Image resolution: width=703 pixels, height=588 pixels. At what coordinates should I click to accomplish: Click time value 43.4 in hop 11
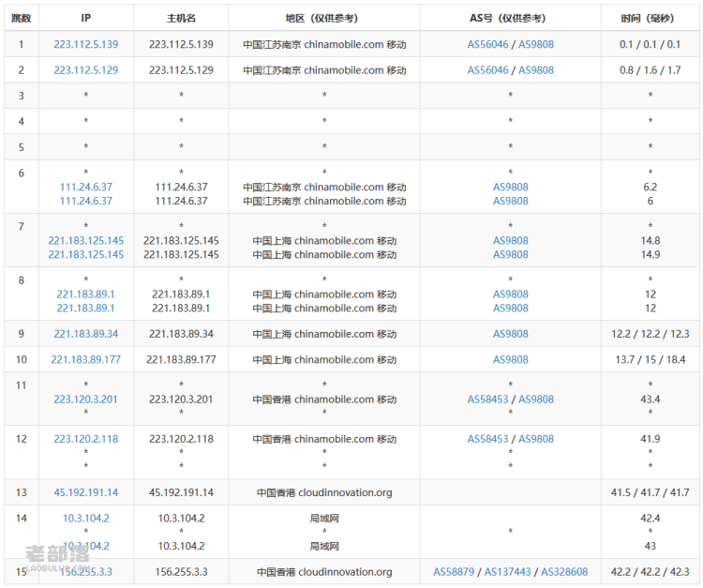[x=651, y=400]
